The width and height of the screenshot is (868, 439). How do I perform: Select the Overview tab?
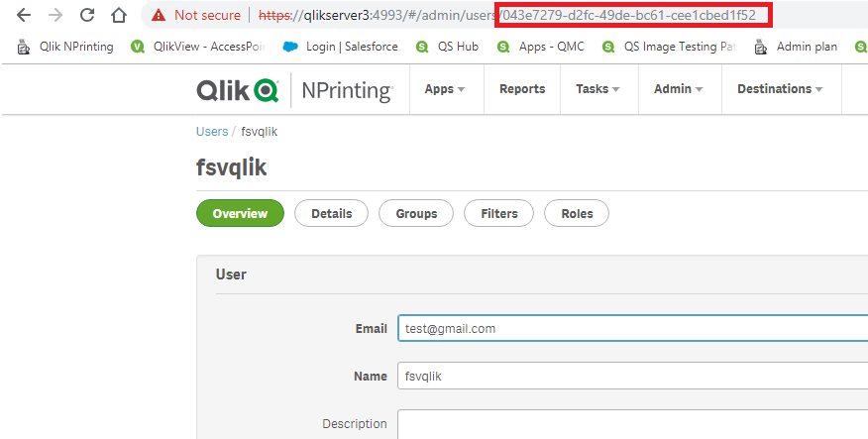(240, 214)
